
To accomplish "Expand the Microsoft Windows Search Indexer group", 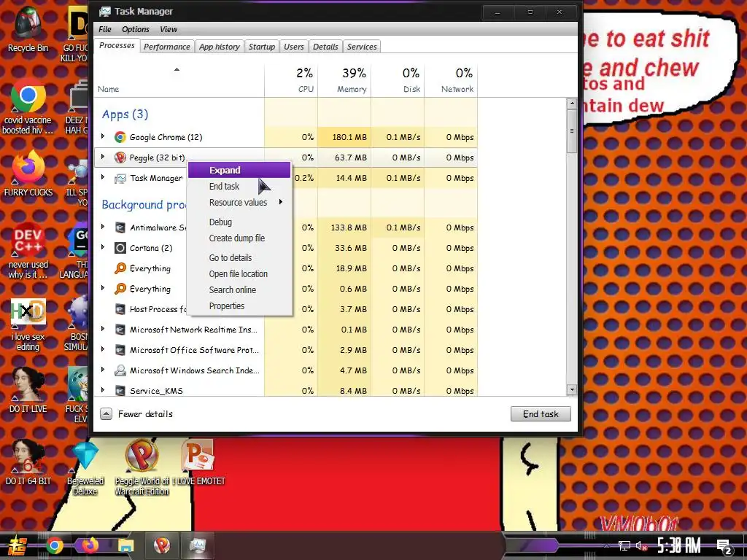I will click(x=103, y=370).
